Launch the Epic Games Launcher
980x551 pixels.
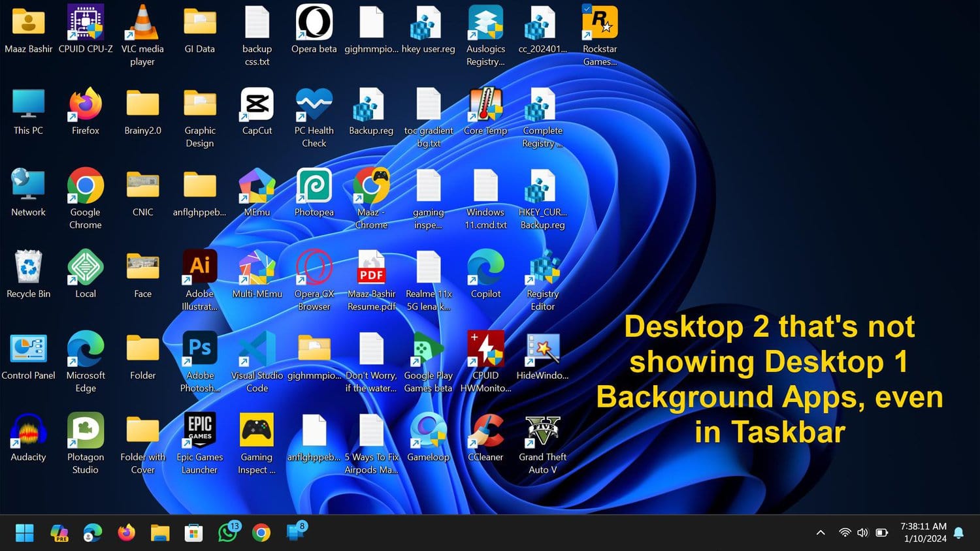pyautogui.click(x=199, y=430)
